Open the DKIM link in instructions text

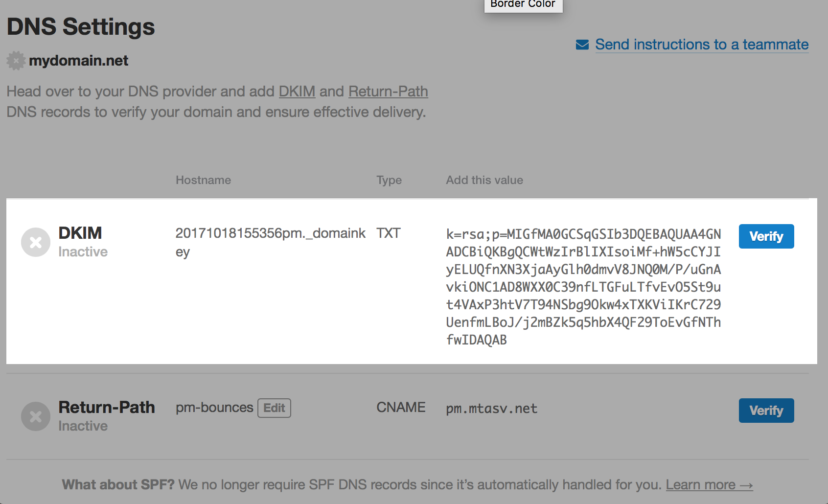point(297,92)
